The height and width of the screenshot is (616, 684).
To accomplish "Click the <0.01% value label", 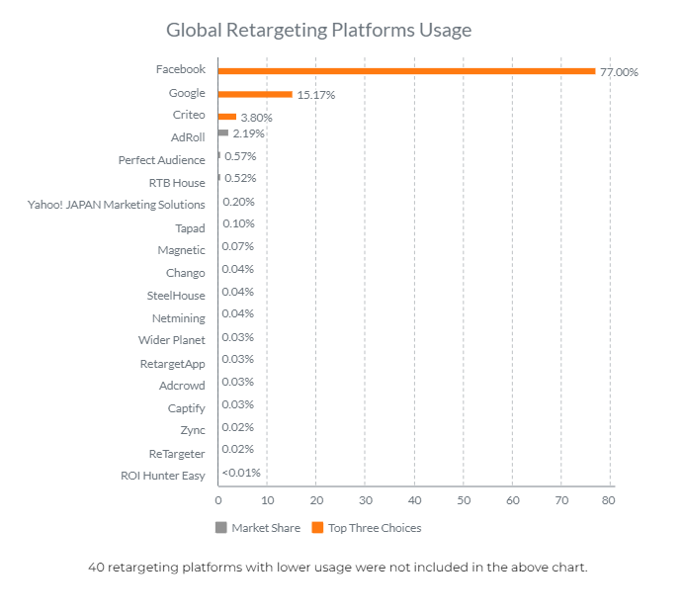I will tap(241, 473).
